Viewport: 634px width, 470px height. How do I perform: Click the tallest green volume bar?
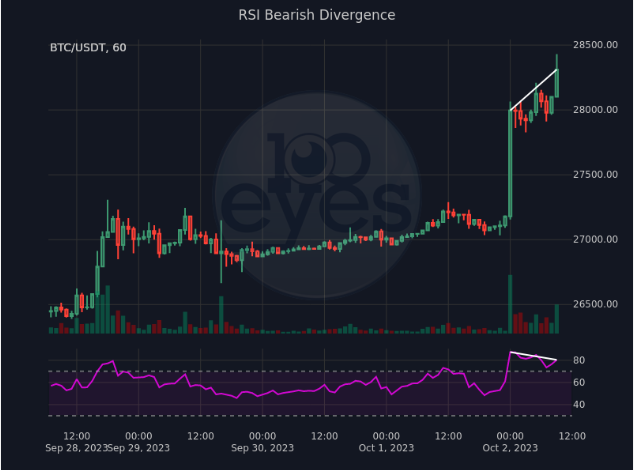[510, 304]
